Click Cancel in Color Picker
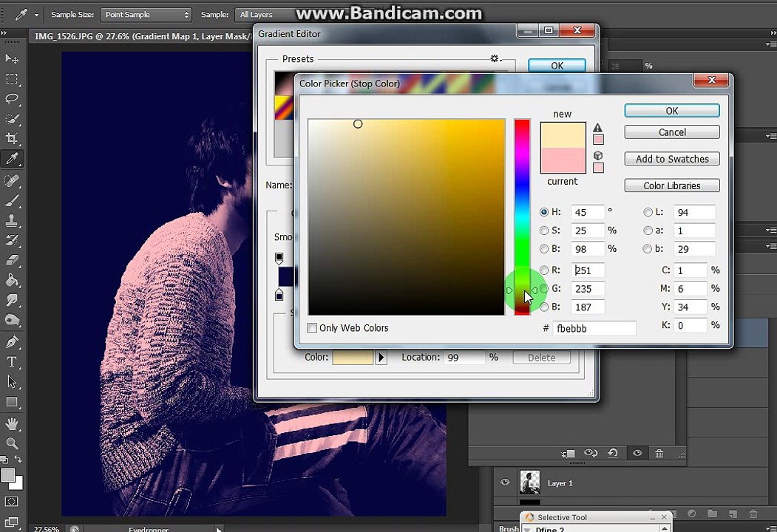 click(672, 132)
